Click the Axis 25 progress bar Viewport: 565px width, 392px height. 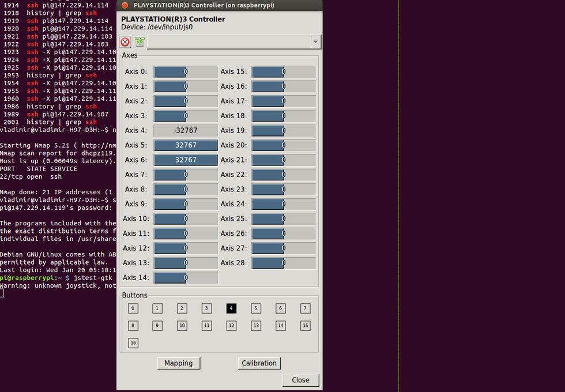point(284,218)
